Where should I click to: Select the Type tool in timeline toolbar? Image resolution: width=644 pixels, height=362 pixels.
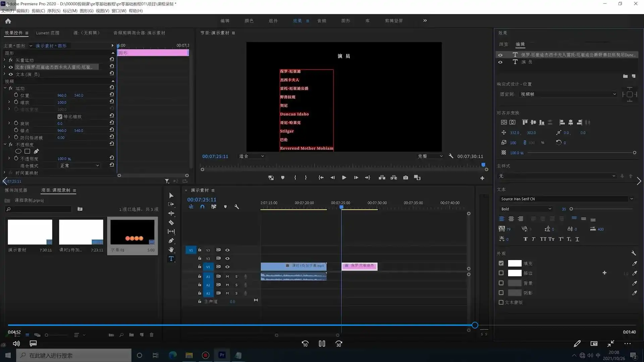pos(171,259)
